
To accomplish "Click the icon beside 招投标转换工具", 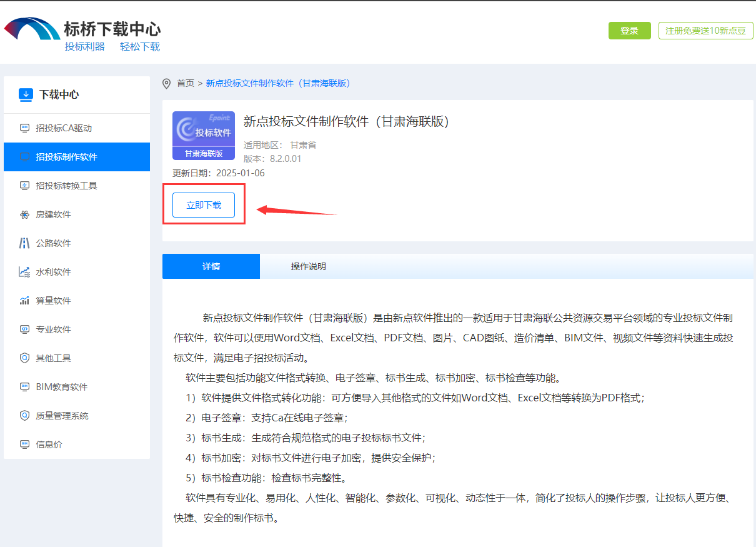I will pos(24,186).
